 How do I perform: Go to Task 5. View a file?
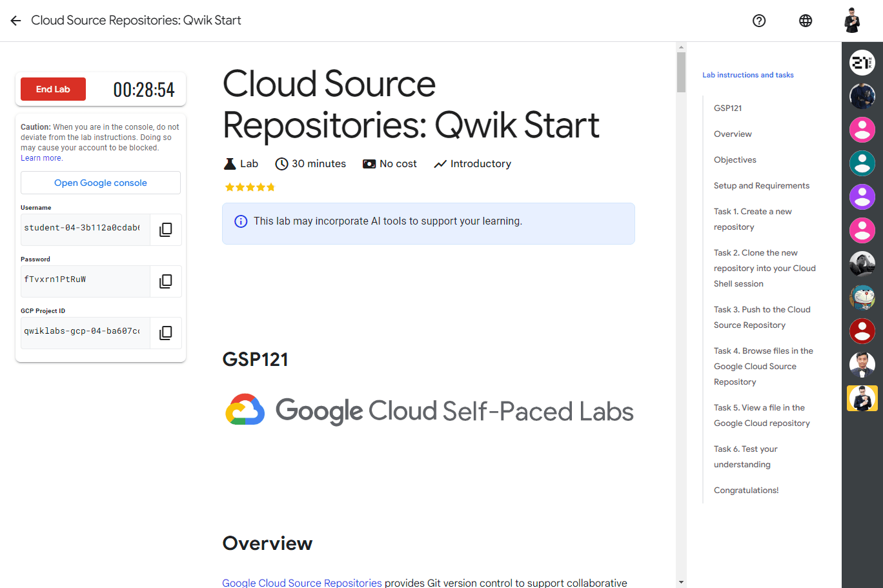click(762, 416)
